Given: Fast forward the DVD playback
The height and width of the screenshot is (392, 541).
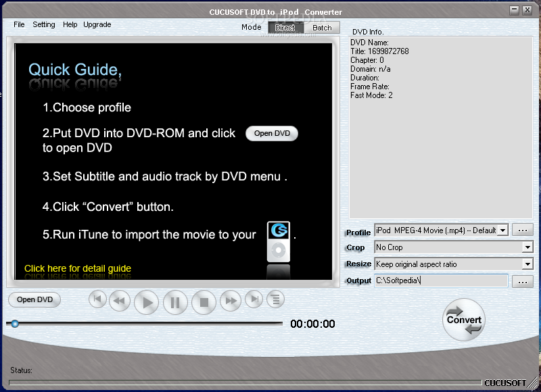Looking at the screenshot, I should pyautogui.click(x=231, y=301).
